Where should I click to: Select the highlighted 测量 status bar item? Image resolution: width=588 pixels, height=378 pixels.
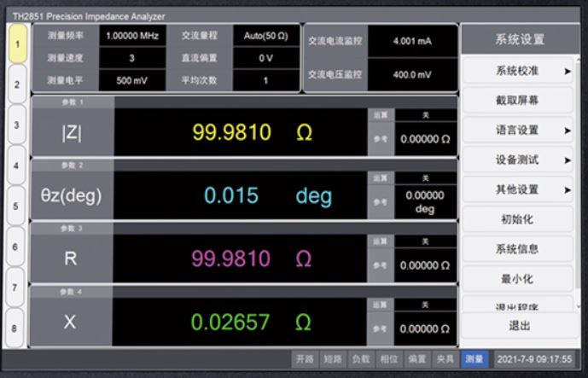coord(474,359)
